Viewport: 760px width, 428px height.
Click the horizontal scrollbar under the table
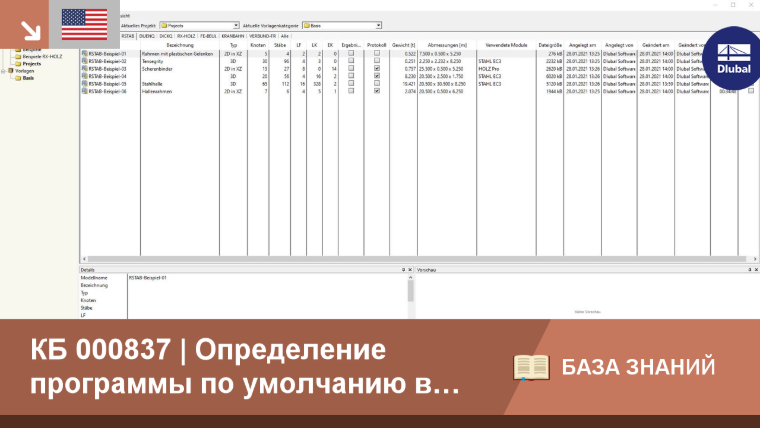(419, 259)
